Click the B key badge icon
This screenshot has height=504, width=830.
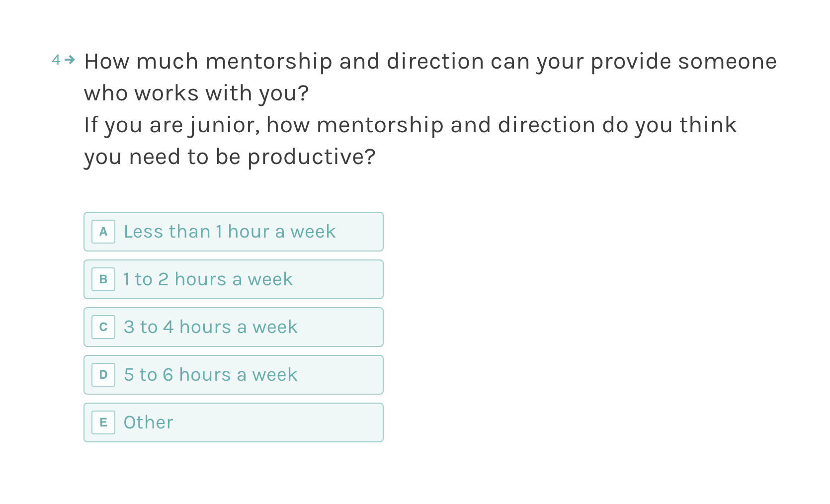pos(103,279)
